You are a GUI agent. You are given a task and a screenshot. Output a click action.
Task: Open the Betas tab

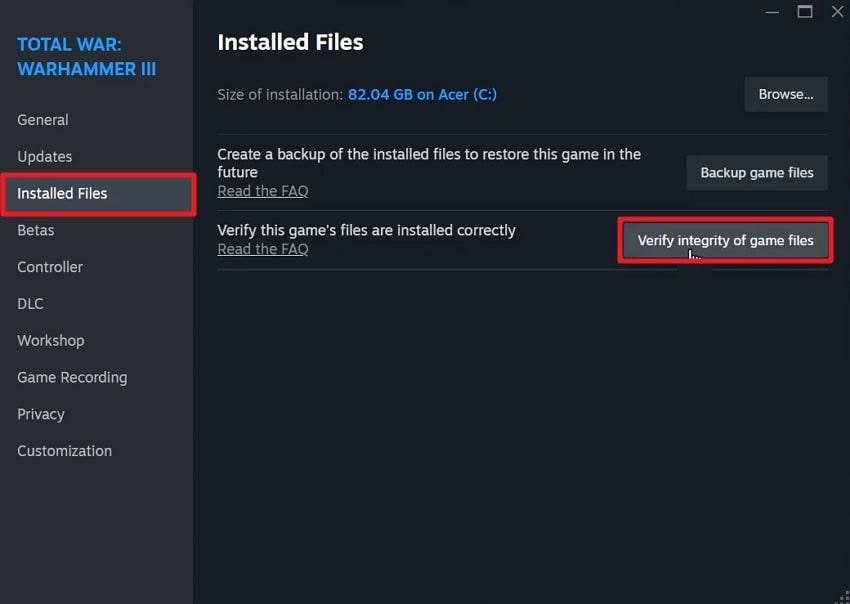[35, 230]
